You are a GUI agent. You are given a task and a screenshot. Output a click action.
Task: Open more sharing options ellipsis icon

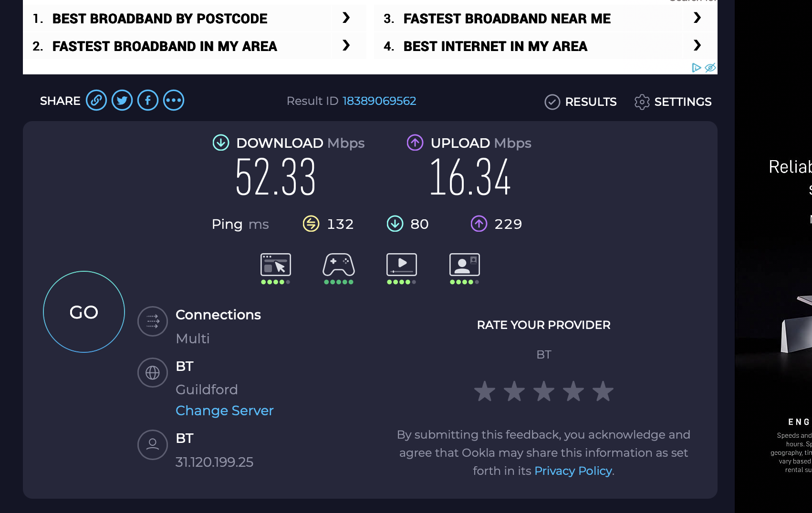[x=174, y=101]
